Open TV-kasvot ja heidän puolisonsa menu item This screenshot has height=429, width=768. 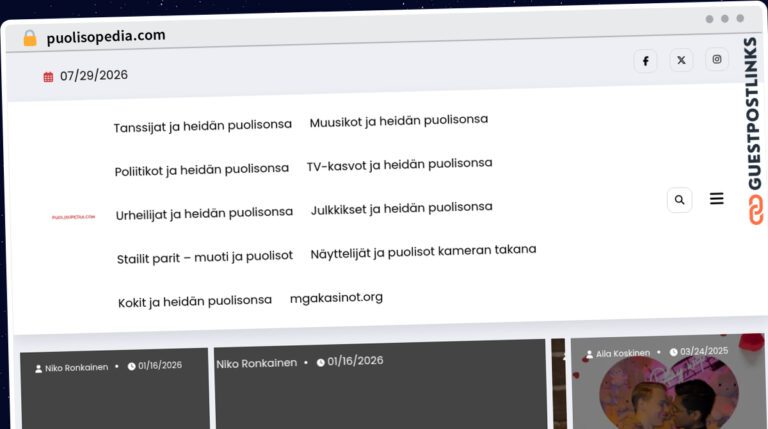pos(400,165)
